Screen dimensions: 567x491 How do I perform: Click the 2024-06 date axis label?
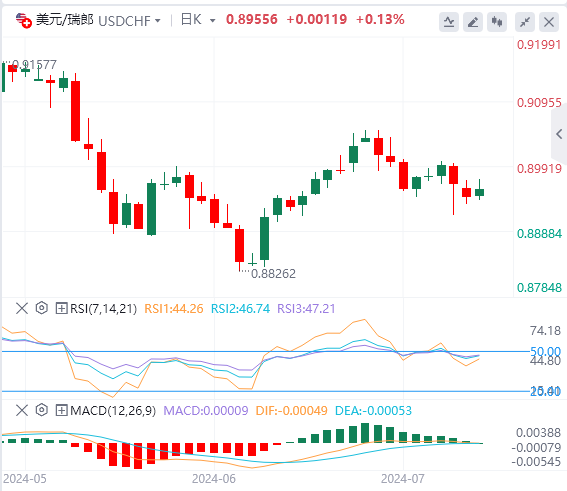click(x=214, y=479)
